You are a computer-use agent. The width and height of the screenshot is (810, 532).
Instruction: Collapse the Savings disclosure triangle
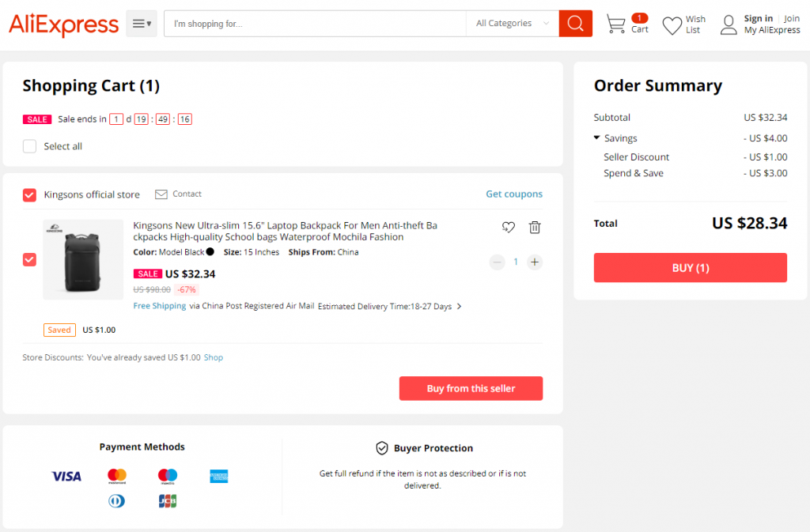click(596, 138)
